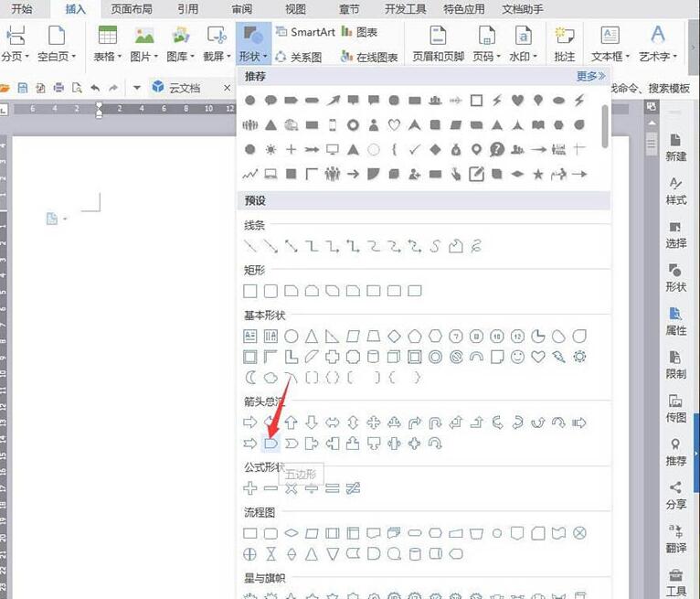Switch to the 审阅 tab

[242, 9]
